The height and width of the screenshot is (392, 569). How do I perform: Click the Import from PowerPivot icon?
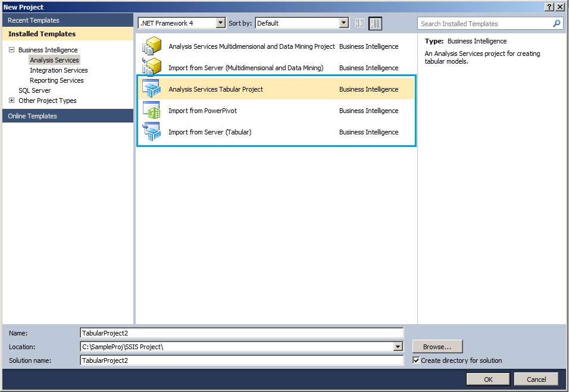(152, 110)
